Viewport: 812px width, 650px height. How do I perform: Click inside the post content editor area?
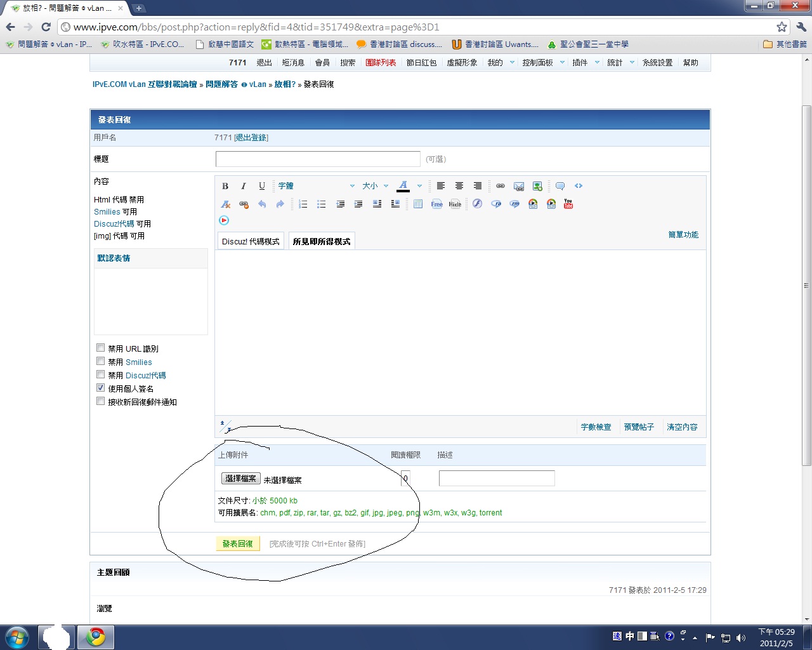tap(461, 333)
